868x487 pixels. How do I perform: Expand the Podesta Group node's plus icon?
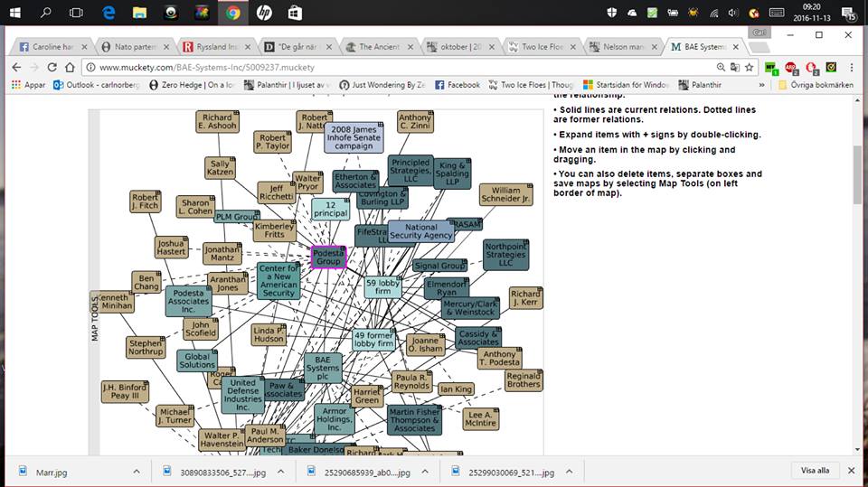342,248
